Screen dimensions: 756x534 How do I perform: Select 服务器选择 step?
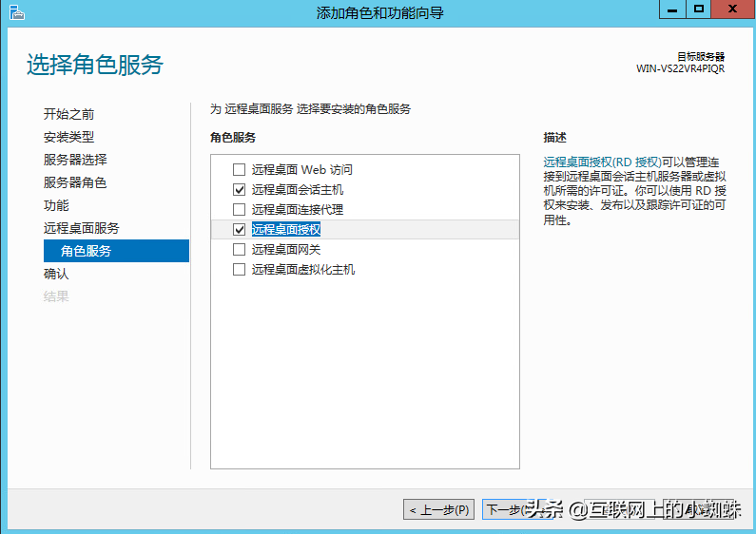[75, 160]
